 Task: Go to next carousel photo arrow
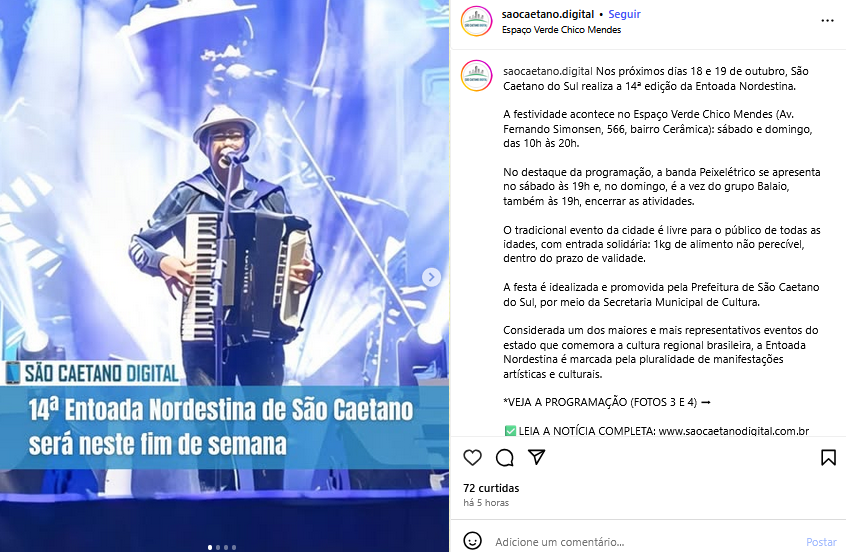[431, 277]
